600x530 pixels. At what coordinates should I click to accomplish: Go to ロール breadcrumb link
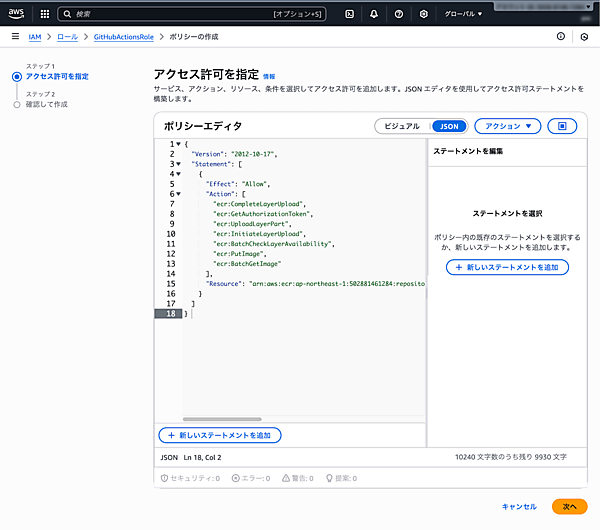(x=68, y=36)
